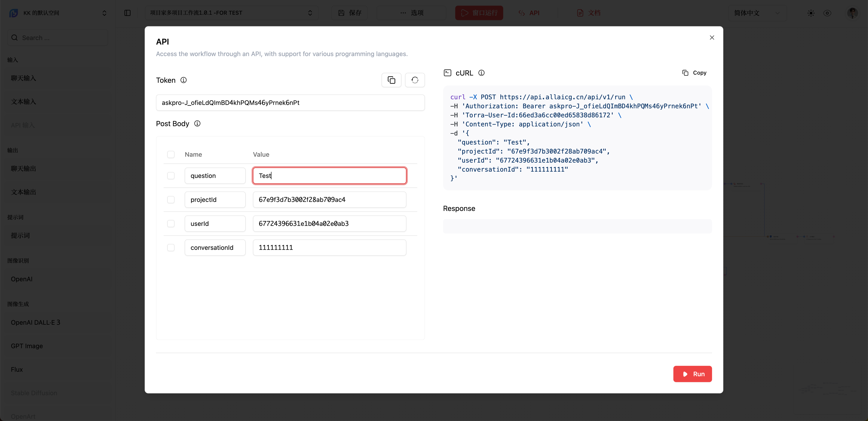Screen dimensions: 868x421
Task: Open the 简体中文 language dropdown
Action: tap(757, 13)
